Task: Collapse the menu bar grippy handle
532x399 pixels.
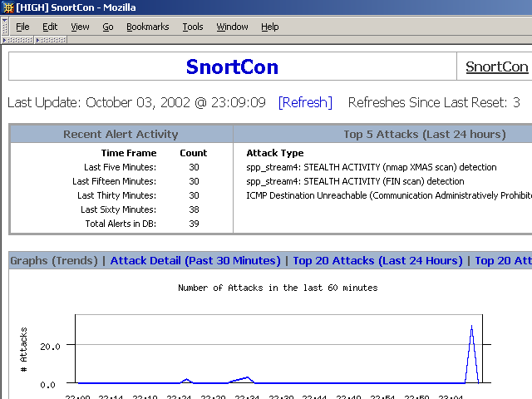Action: coord(5,27)
